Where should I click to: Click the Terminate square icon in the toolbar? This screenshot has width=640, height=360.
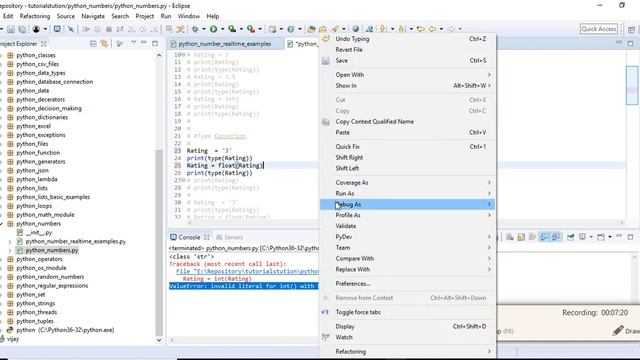tap(109, 29)
